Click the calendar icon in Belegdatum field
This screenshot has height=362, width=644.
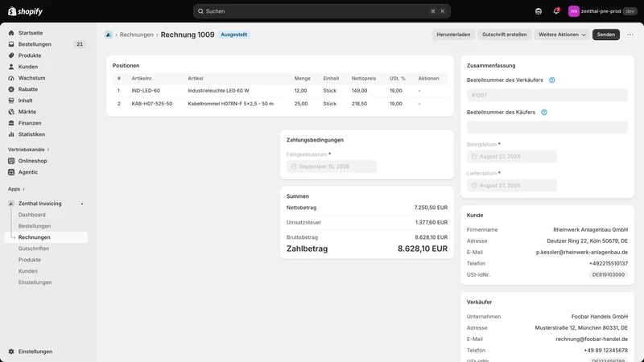tap(474, 156)
